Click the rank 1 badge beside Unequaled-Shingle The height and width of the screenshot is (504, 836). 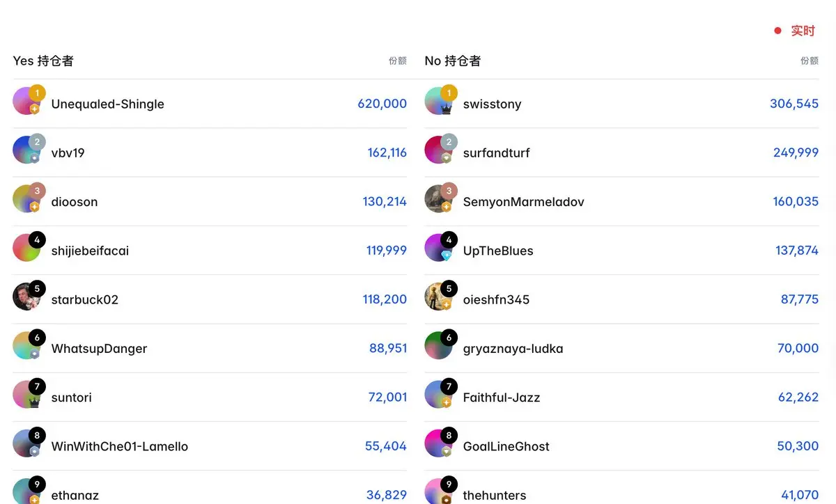[38, 93]
